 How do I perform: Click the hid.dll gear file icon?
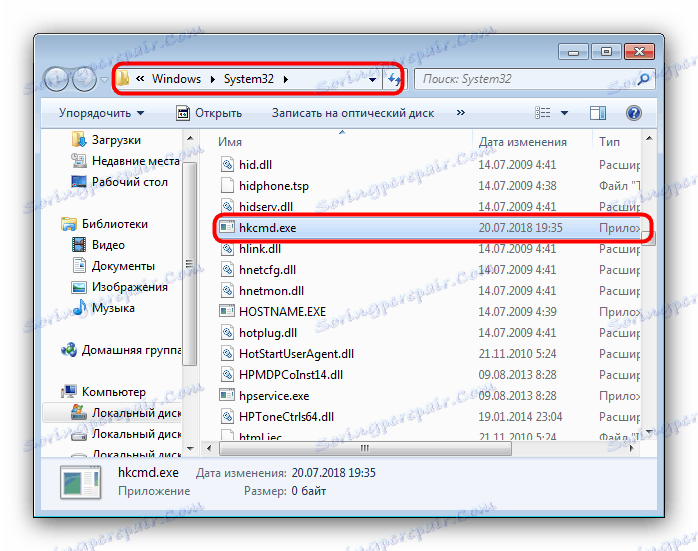pyautogui.click(x=227, y=164)
